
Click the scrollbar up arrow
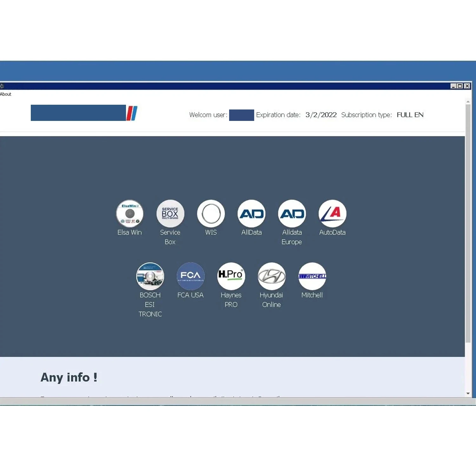[468, 102]
